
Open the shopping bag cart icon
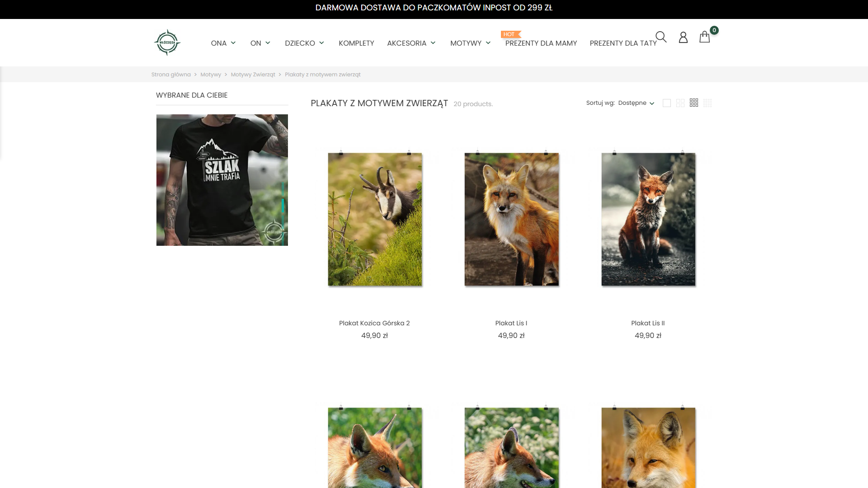704,37
